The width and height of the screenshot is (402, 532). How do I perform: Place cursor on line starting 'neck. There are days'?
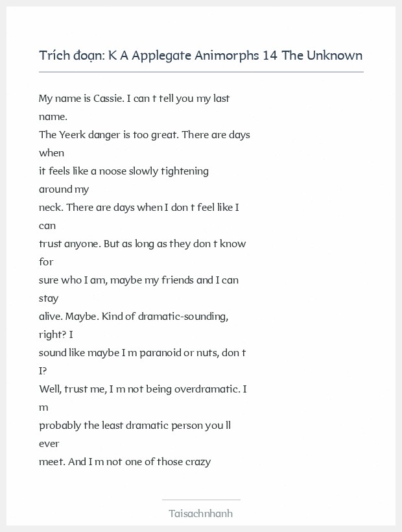[139, 208]
